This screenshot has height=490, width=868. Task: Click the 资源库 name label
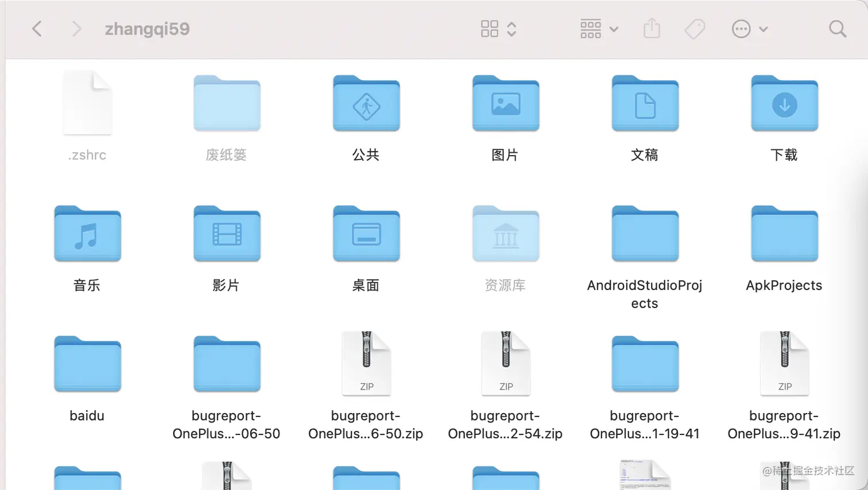pyautogui.click(x=505, y=285)
